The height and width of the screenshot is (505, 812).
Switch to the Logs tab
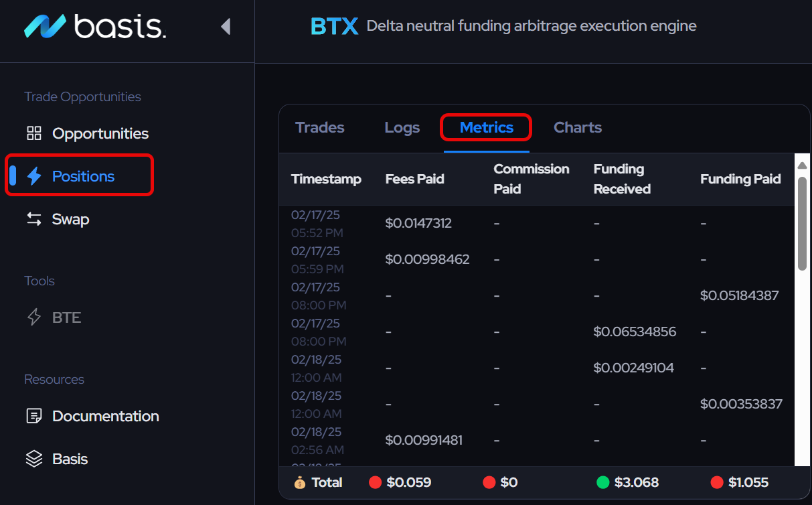(402, 127)
